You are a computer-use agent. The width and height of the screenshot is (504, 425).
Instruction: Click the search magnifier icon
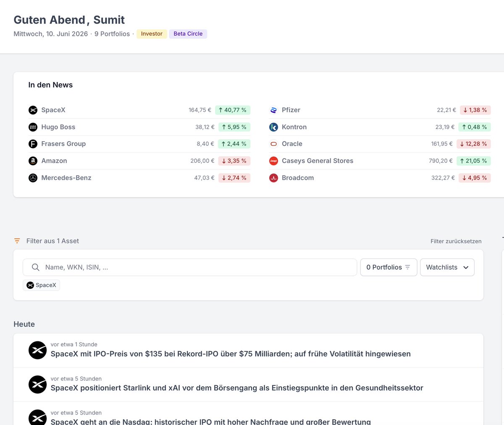click(36, 267)
